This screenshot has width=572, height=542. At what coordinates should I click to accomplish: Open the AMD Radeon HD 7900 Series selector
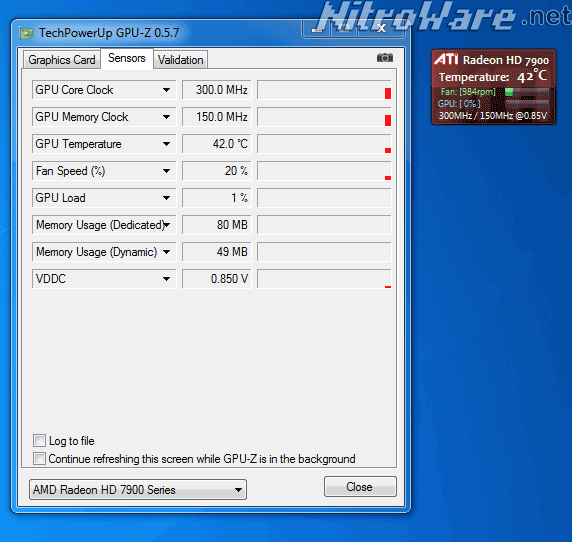tap(138, 489)
